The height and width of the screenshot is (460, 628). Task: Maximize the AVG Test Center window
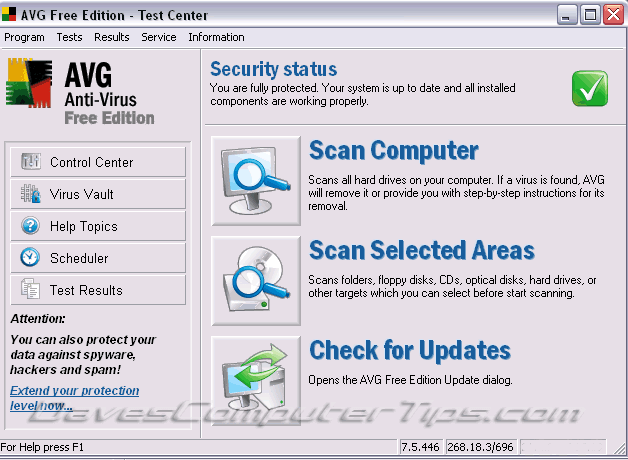[x=590, y=15]
